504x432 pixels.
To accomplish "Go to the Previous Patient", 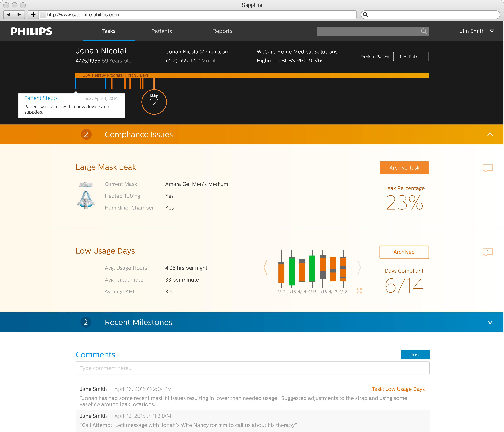I will tap(375, 57).
